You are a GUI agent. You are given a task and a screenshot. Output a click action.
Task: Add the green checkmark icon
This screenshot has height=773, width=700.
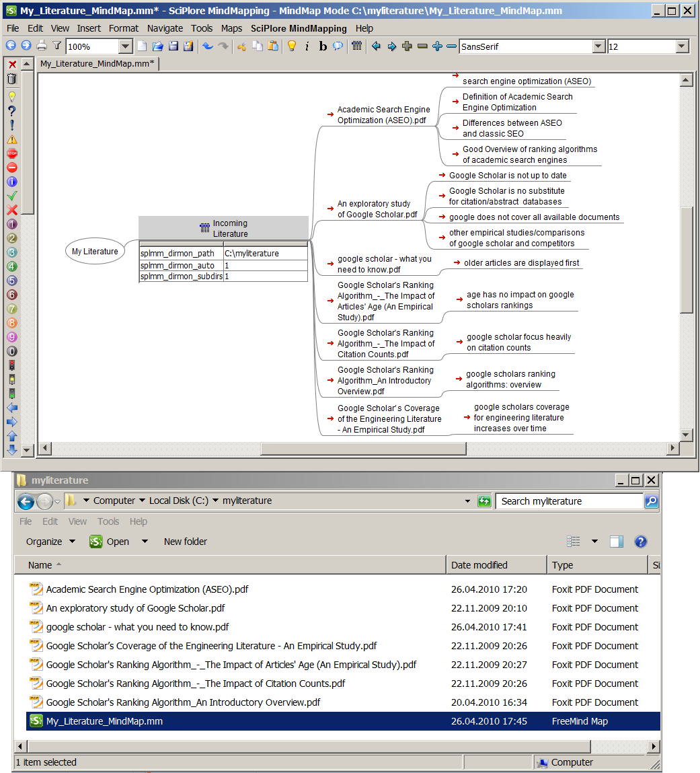[12, 196]
